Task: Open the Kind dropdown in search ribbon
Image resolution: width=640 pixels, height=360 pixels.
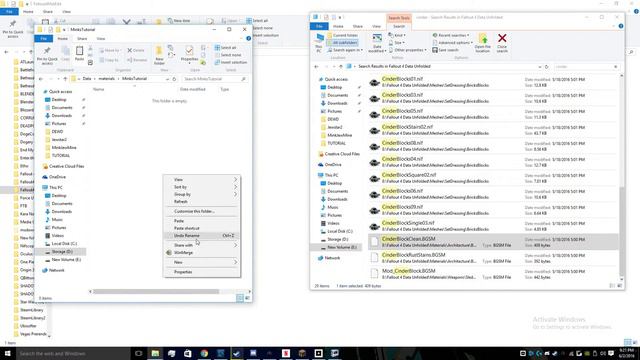Action: pyautogui.click(x=397, y=36)
